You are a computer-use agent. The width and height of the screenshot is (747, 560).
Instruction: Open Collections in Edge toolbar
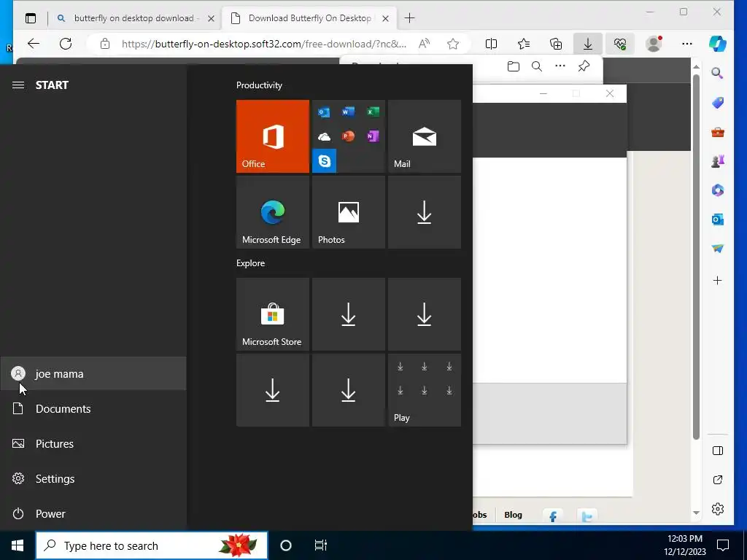[556, 44]
